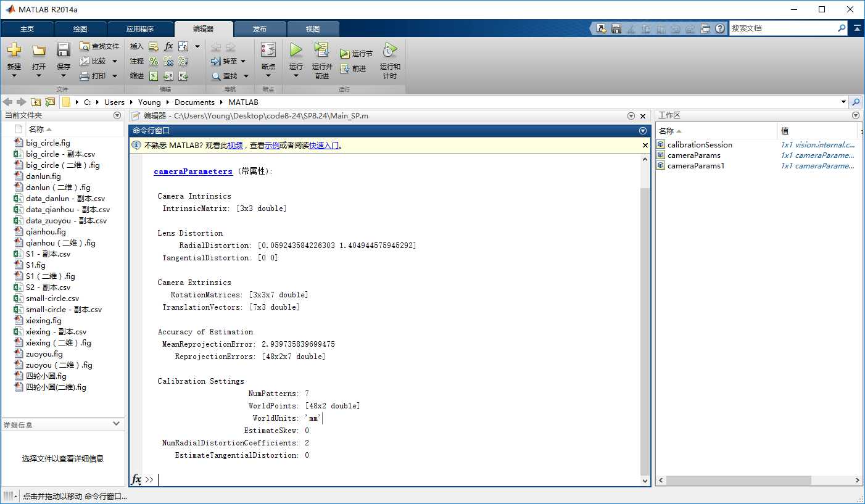This screenshot has height=504, width=865.
Task: Click the up one folder level icon
Action: pyautogui.click(x=36, y=102)
